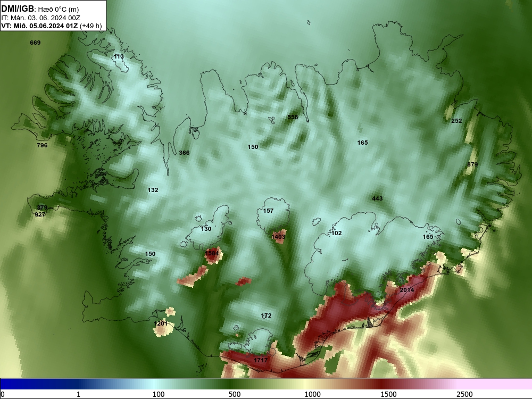This screenshot has height=399, width=532.
Task: Click the 796 value off the west coast
Action: [x=42, y=146]
